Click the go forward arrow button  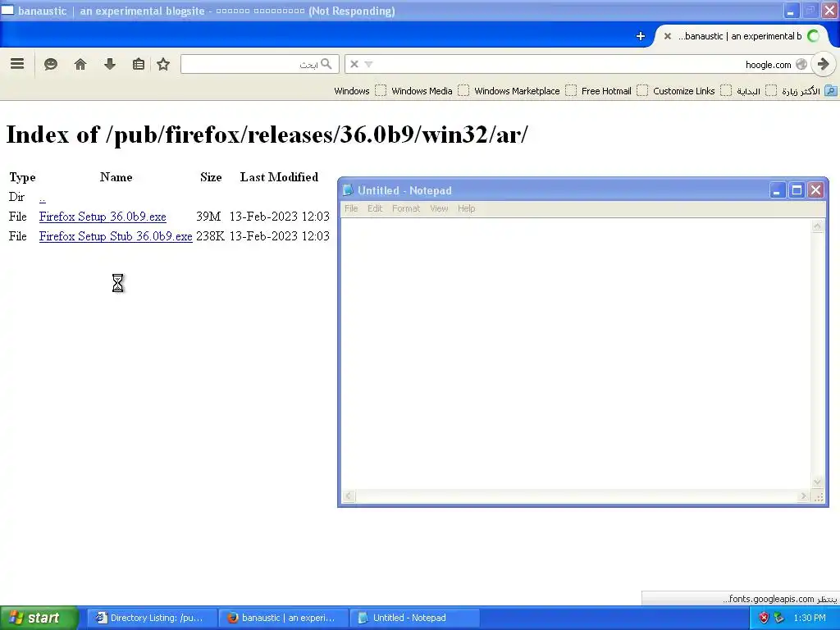tap(824, 64)
